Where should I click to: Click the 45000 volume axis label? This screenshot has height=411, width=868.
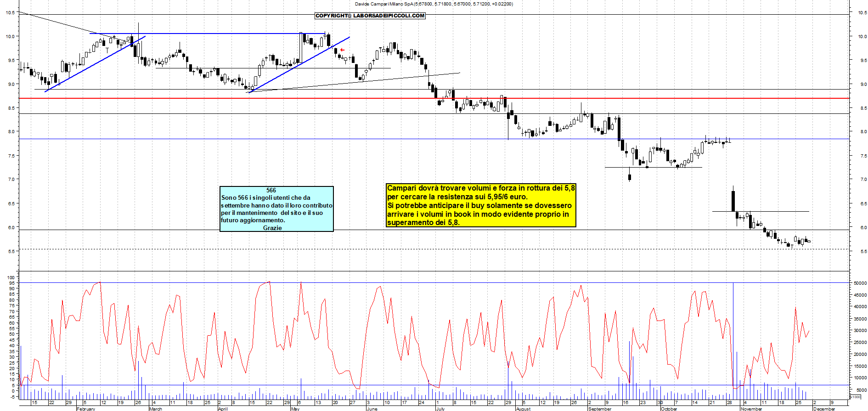click(x=860, y=295)
